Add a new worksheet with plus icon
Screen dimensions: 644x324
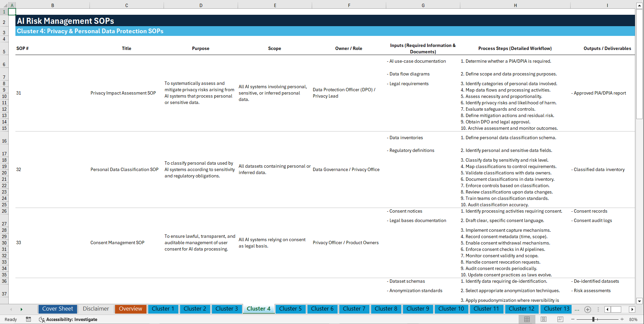point(587,309)
